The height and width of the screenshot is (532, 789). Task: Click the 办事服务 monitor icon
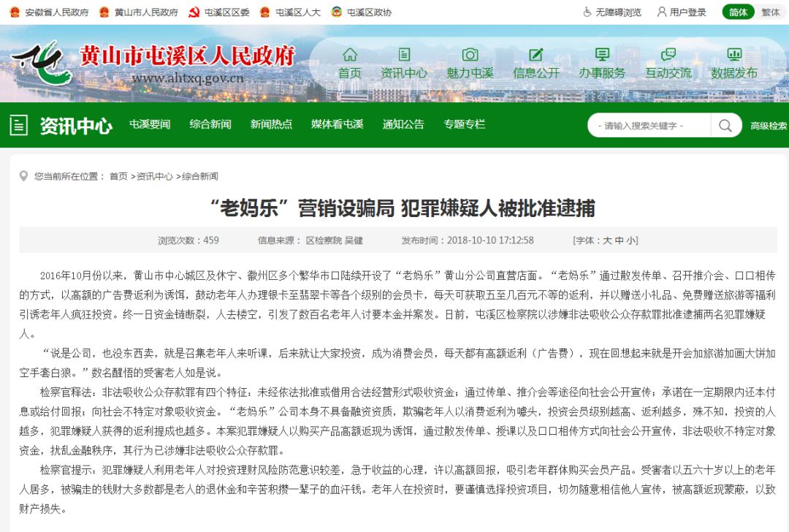click(602, 54)
